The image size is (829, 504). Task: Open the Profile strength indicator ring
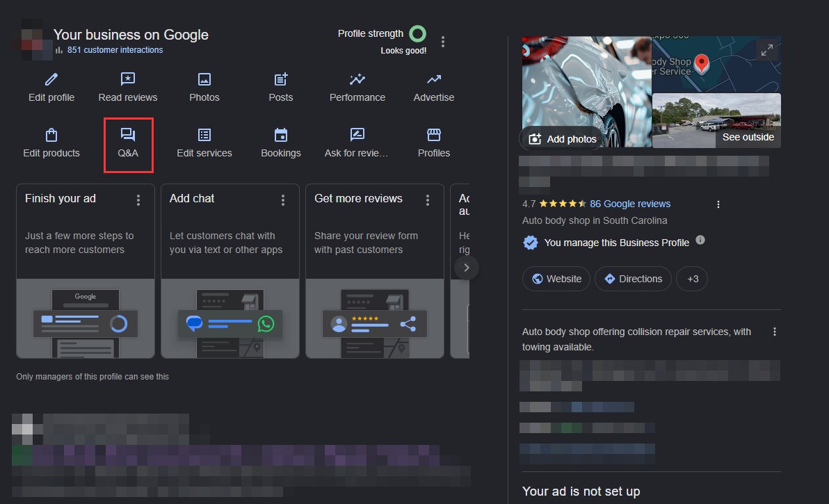418,34
